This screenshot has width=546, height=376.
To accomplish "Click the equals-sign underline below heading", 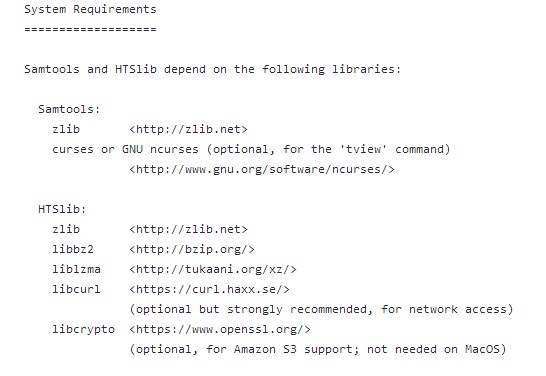I will pos(90,29).
